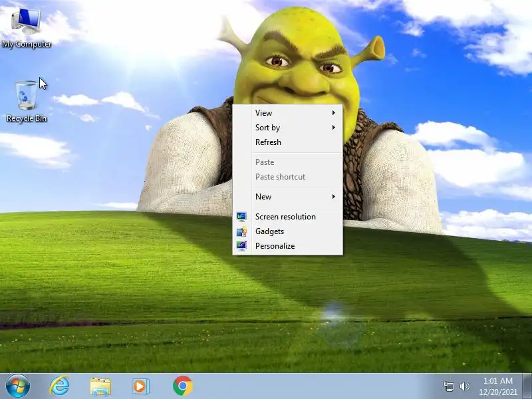Viewport: 532px width, 399px height.
Task: Choose Sort by in the context menu
Action: (x=287, y=127)
